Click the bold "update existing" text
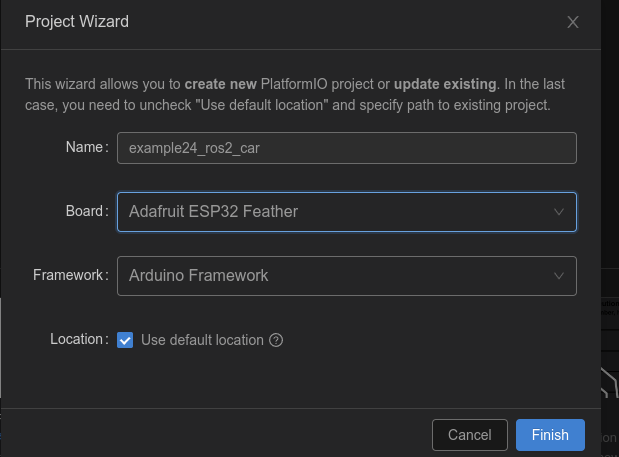The height and width of the screenshot is (457, 619). click(444, 84)
